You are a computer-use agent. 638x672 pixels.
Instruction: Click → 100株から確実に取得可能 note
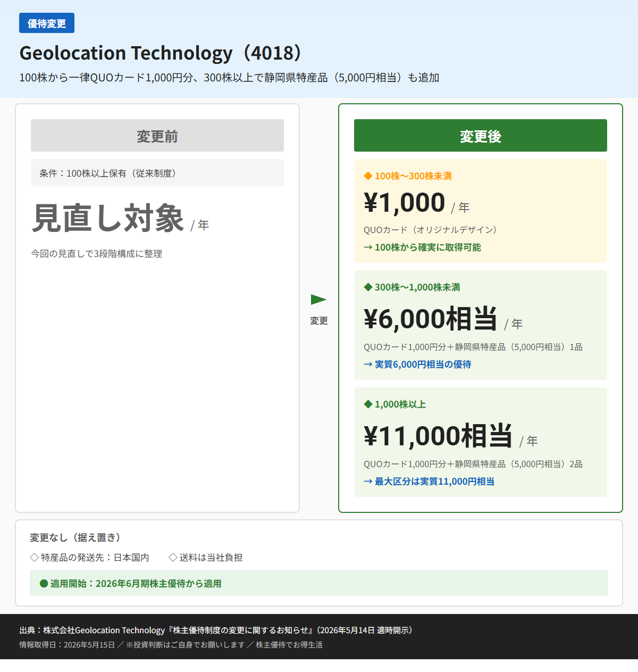pyautogui.click(x=422, y=247)
